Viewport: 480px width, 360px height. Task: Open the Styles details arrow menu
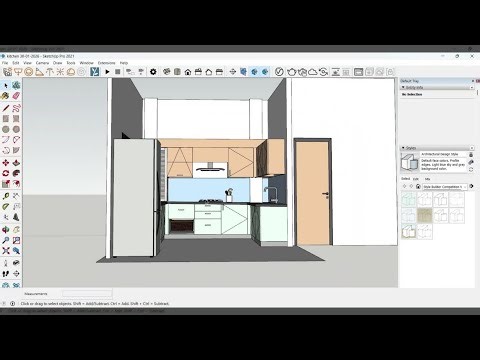pos(471,186)
